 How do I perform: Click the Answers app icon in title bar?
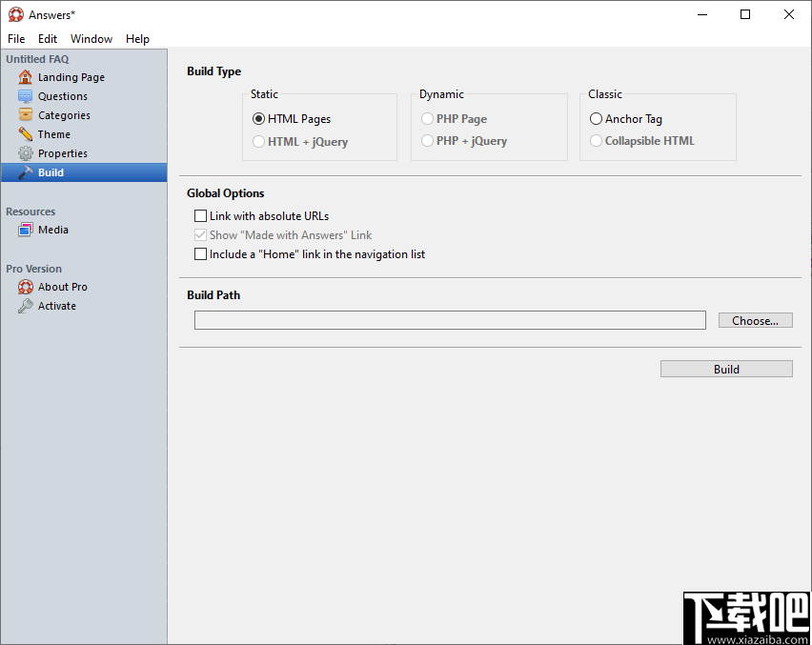pyautogui.click(x=16, y=14)
